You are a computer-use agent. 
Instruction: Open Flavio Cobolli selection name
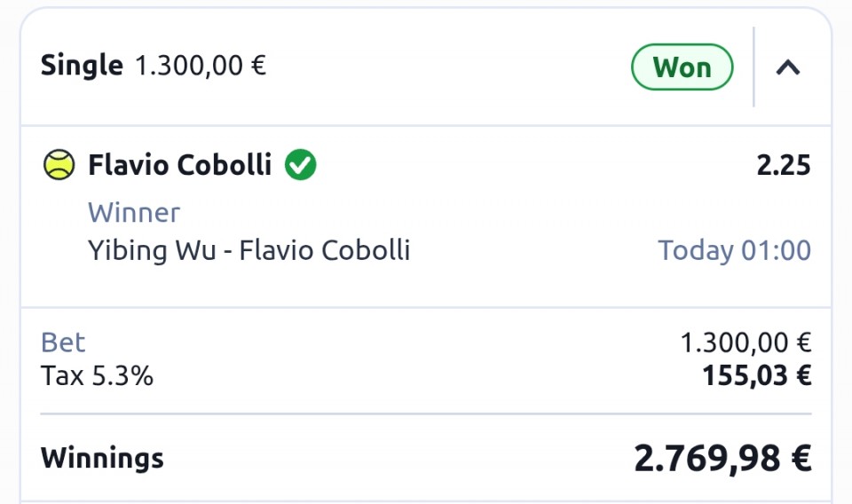pyautogui.click(x=179, y=165)
